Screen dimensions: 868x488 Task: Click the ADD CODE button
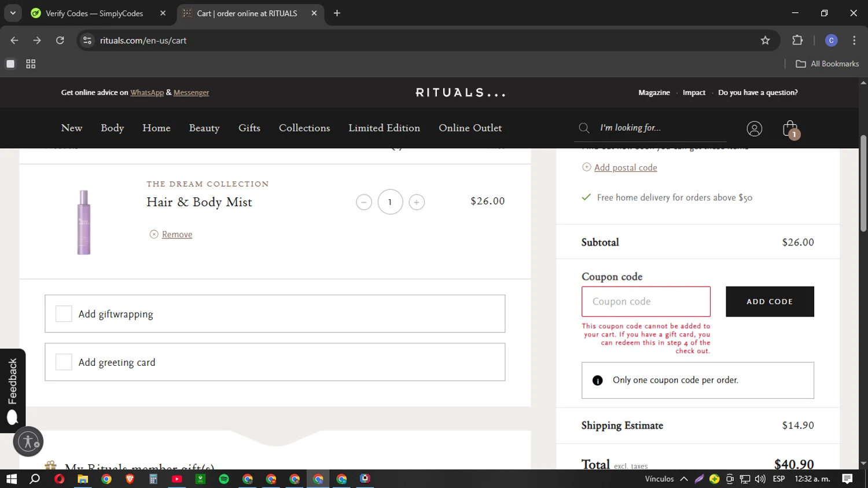coord(770,302)
